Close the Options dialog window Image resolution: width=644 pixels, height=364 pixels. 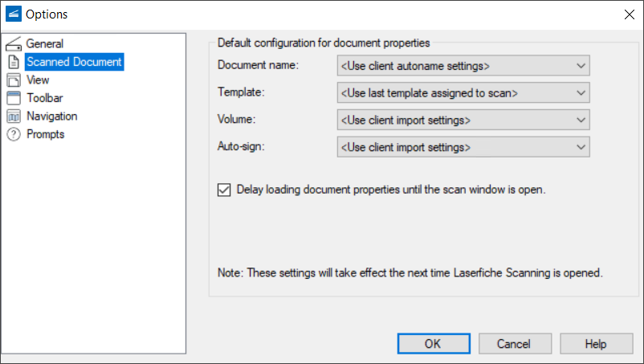[x=629, y=14]
